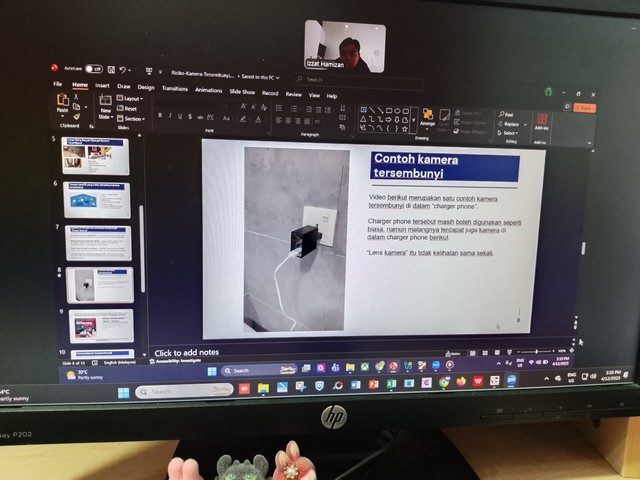Select slide 8 thumbnail with charger image

pos(100,285)
